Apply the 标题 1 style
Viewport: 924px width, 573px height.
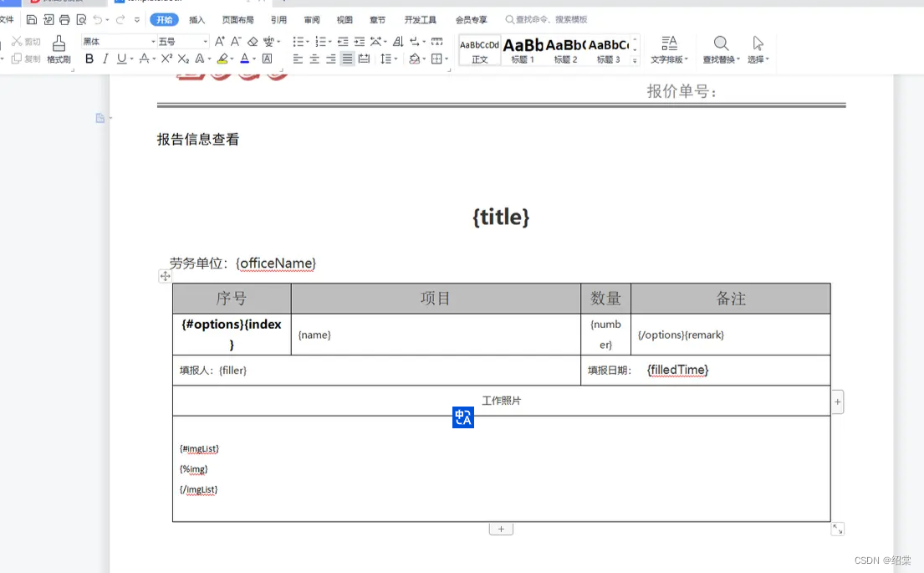522,50
